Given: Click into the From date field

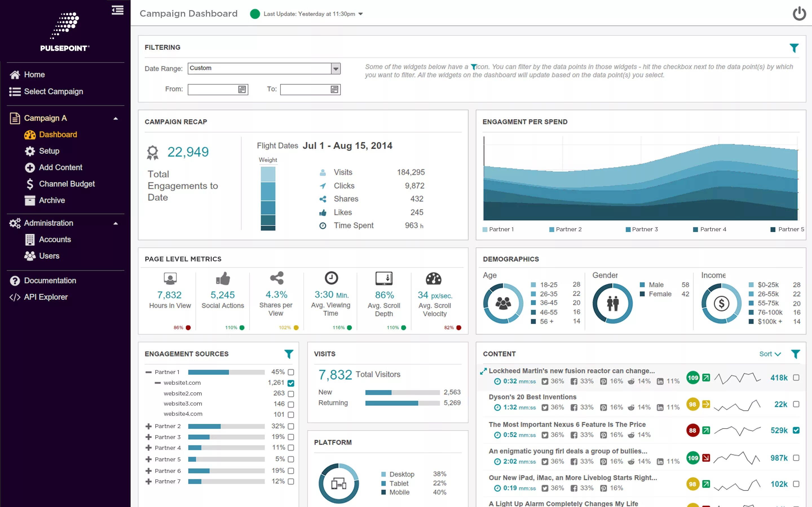Looking at the screenshot, I should tap(212, 90).
